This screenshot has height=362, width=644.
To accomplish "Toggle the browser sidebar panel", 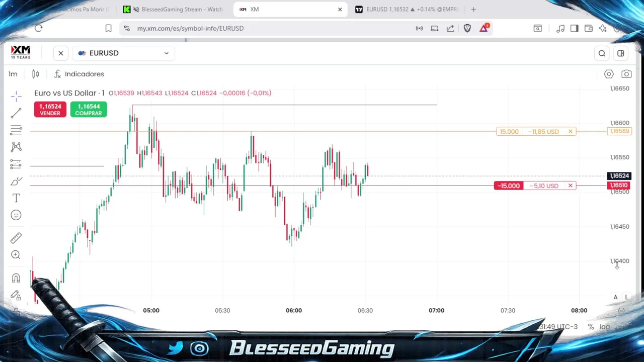I will [575, 28].
